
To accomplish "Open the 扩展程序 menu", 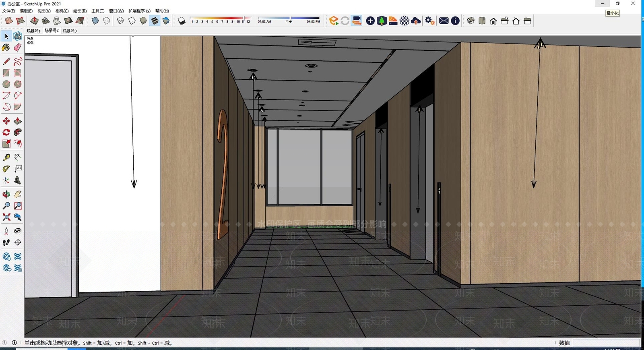I will 139,11.
